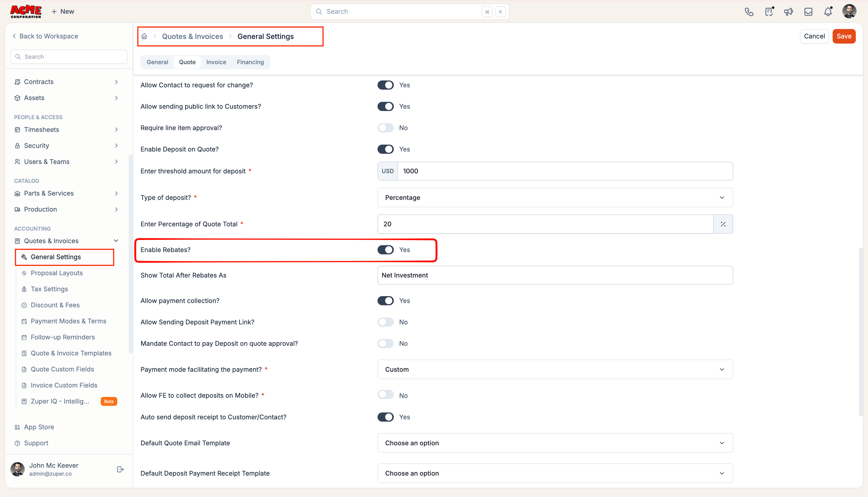
Task: Toggle Mandate Contact to pay Deposit
Action: pyautogui.click(x=385, y=343)
